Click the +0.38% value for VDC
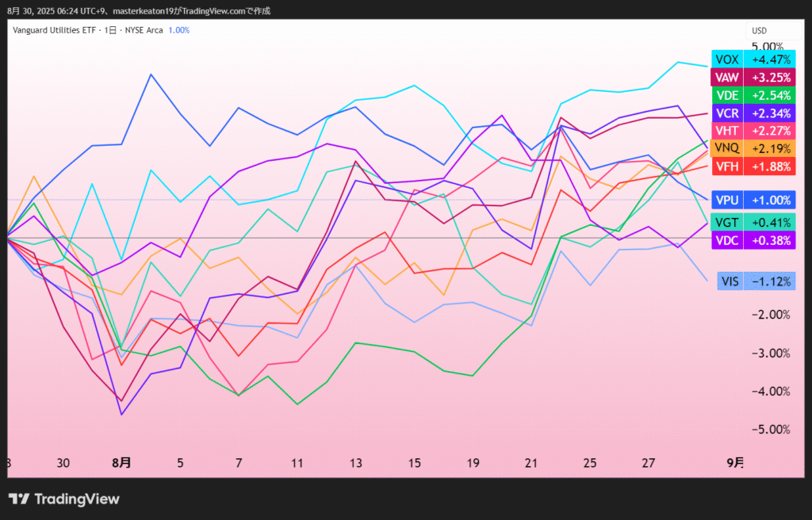812x520 pixels. [770, 240]
